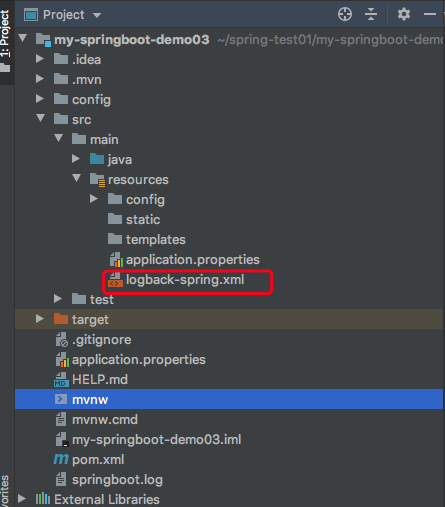Expand the .idea folder arrow
Image resolution: width=445 pixels, height=507 pixels.
pyautogui.click(x=40, y=59)
